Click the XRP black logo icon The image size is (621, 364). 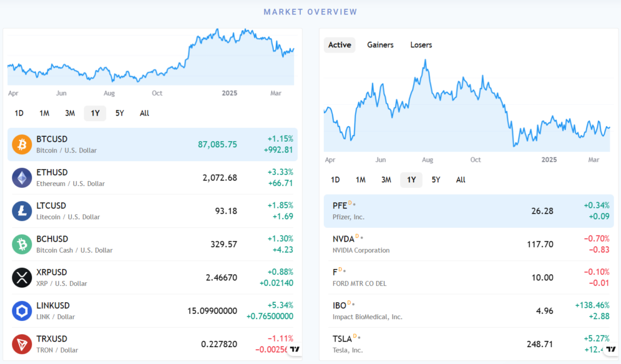22,277
